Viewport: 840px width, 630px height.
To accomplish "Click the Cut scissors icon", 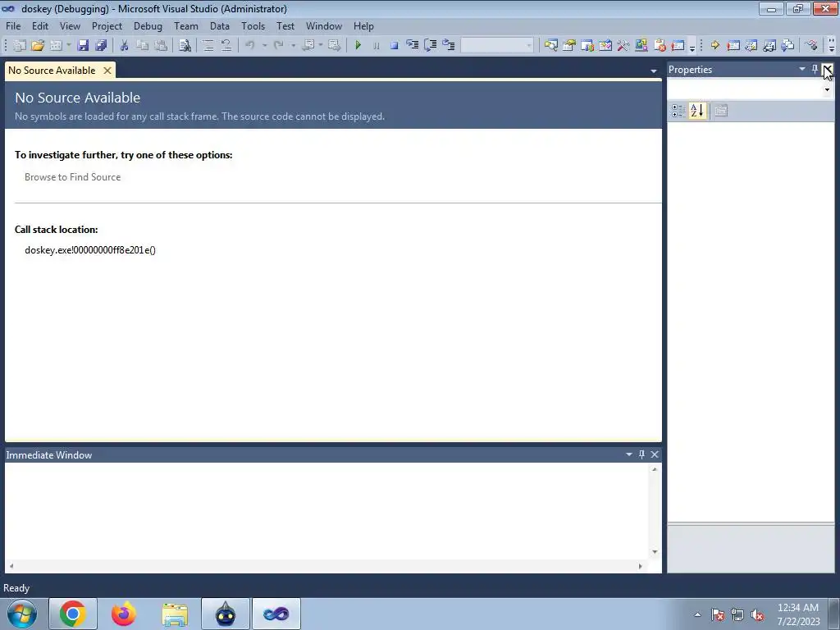I will 125,46.
